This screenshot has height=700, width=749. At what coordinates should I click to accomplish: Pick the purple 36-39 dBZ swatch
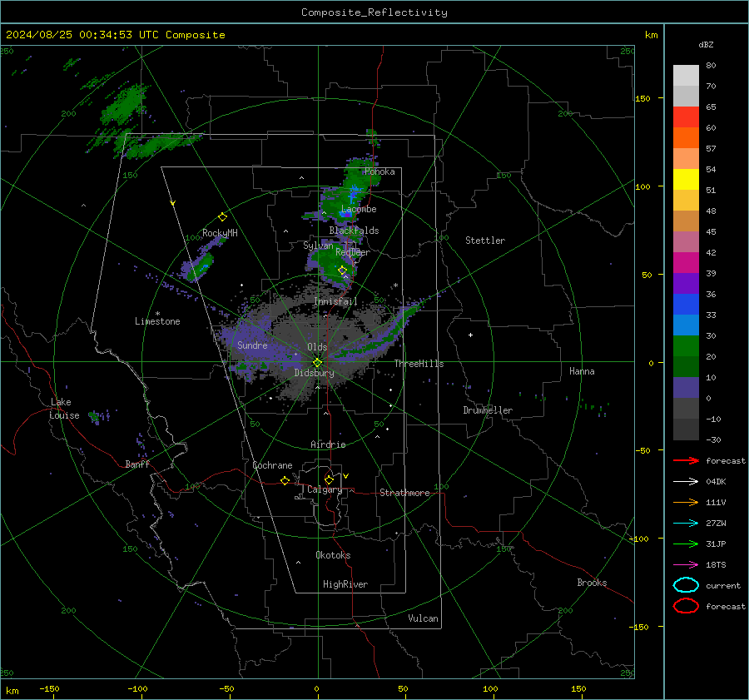click(x=686, y=283)
